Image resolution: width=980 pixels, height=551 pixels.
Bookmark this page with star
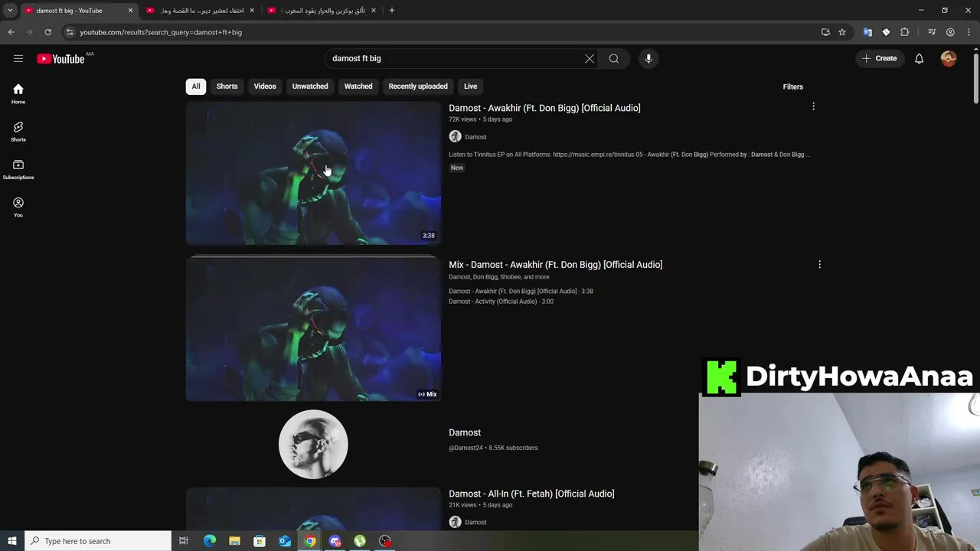tap(842, 32)
